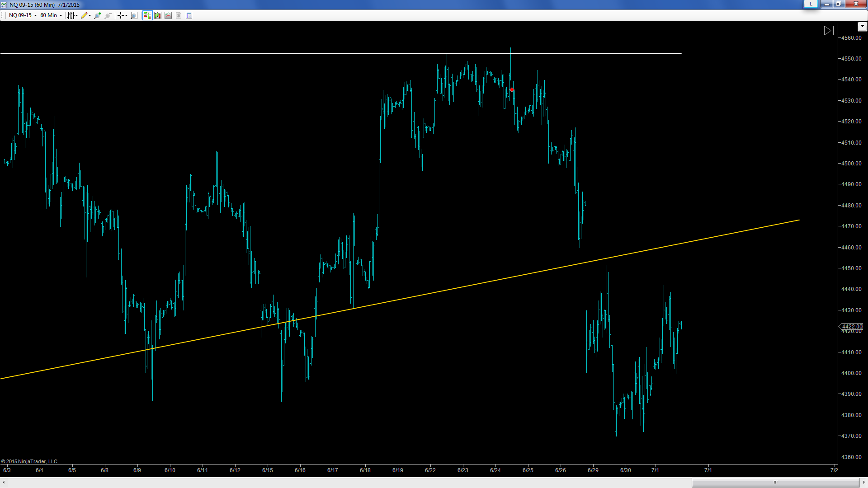Click the NinjaTrader copyright text
This screenshot has width=868, height=488.
29,461
